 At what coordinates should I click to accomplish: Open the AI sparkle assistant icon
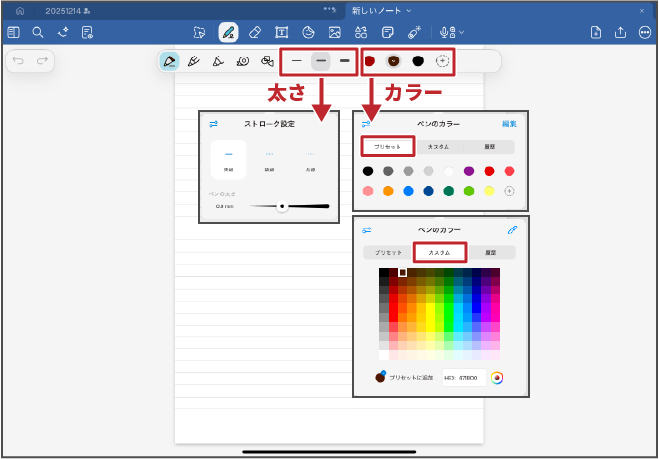click(x=63, y=32)
